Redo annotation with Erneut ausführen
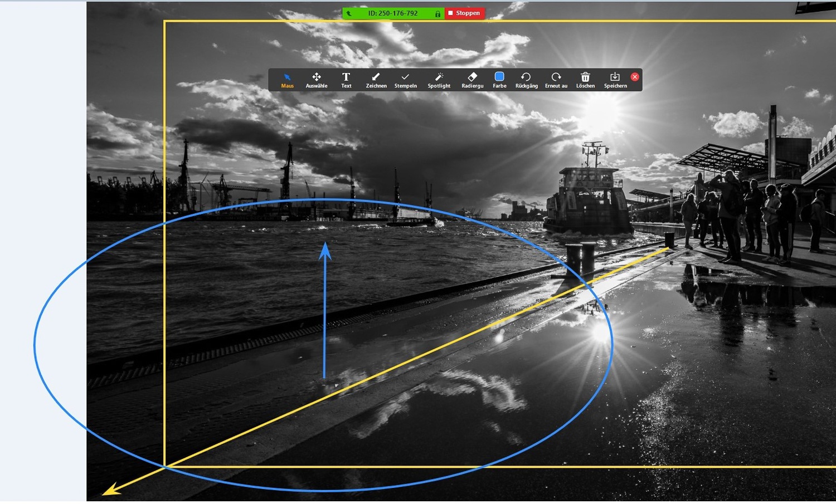Viewport: 836px width, 504px height. tap(556, 80)
